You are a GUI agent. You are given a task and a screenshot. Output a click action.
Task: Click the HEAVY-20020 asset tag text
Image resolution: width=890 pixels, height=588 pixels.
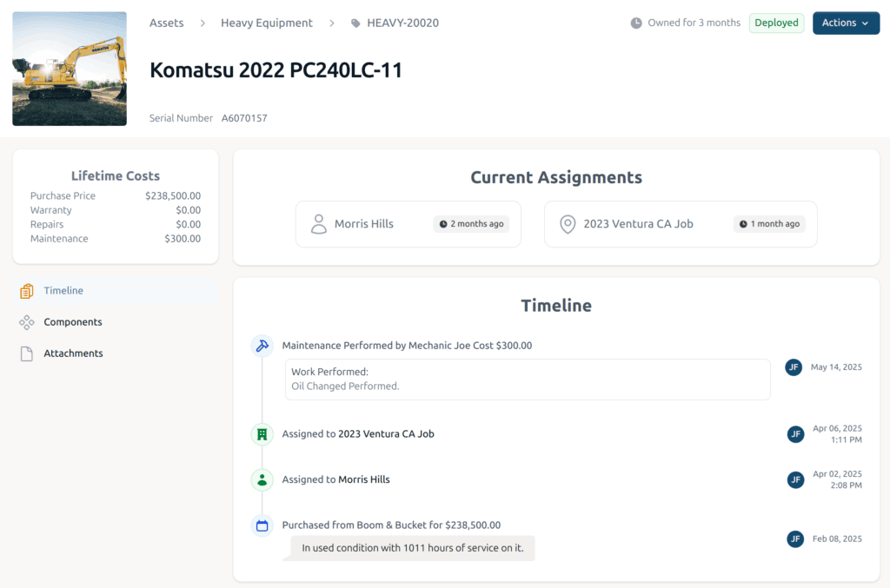(402, 23)
